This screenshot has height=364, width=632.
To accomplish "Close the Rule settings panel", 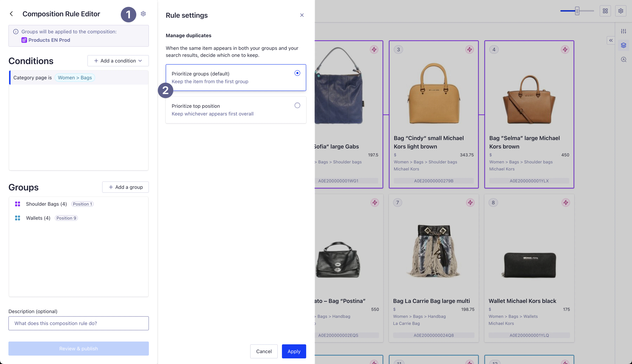I will tap(302, 15).
